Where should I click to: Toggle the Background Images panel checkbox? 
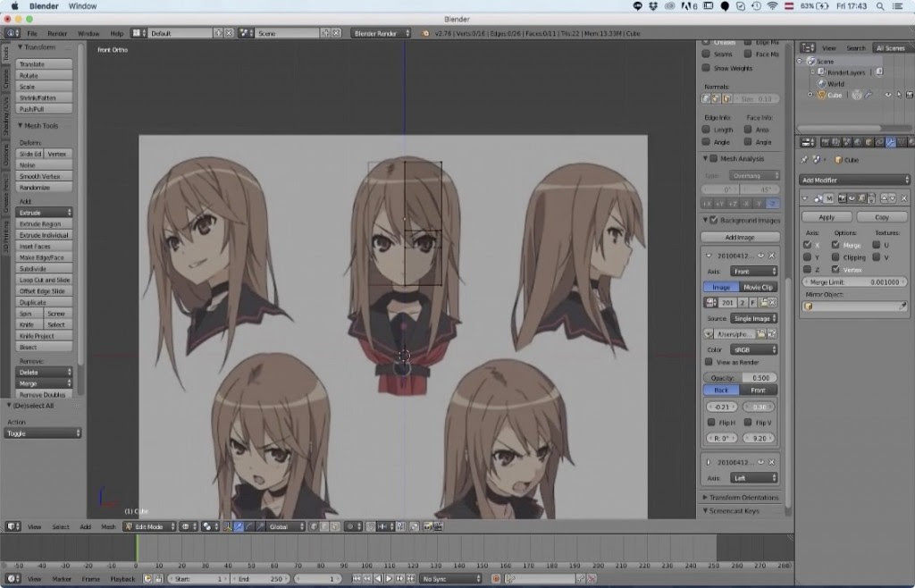click(x=713, y=220)
